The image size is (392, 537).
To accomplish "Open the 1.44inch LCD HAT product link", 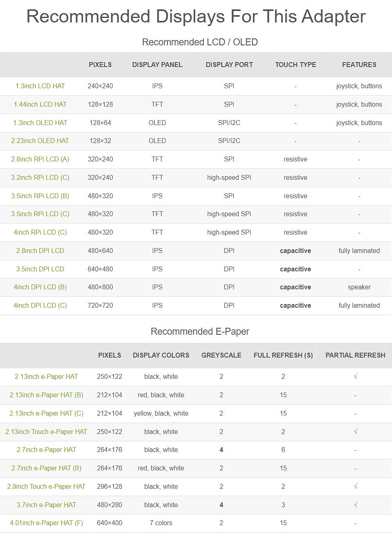I will (40, 105).
